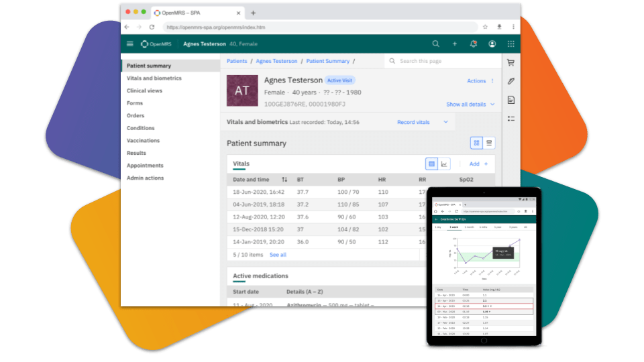Select the 1 day tab on tablet
The height and width of the screenshot is (362, 644).
pos(438,227)
